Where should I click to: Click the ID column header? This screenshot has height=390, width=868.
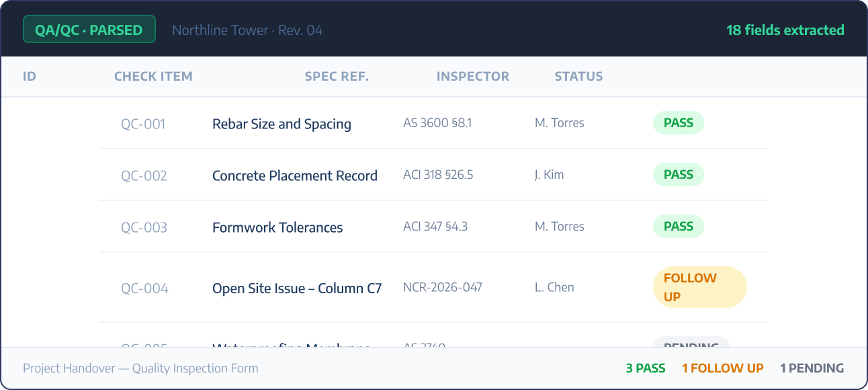[x=30, y=76]
